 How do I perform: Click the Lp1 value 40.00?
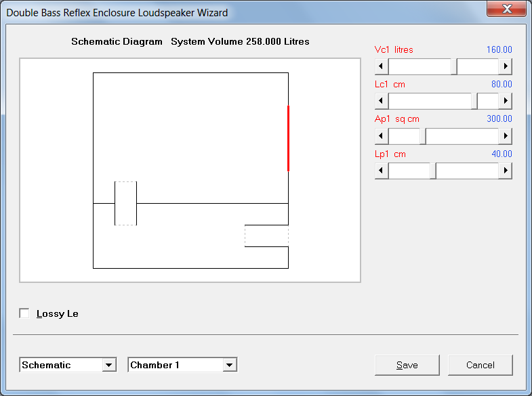coord(502,154)
